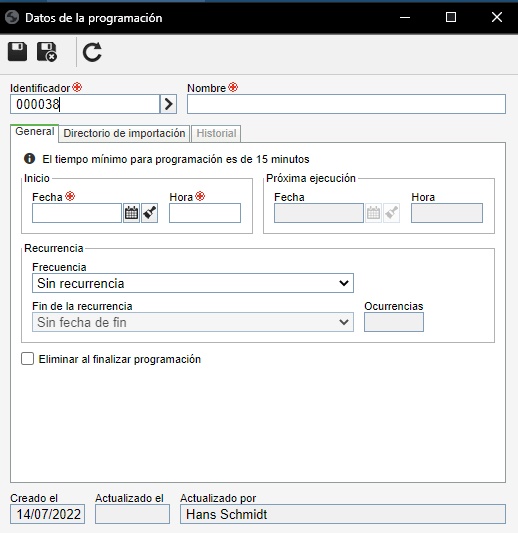Click the info icon about minimum time
This screenshot has width=518, height=533.
coord(29,158)
